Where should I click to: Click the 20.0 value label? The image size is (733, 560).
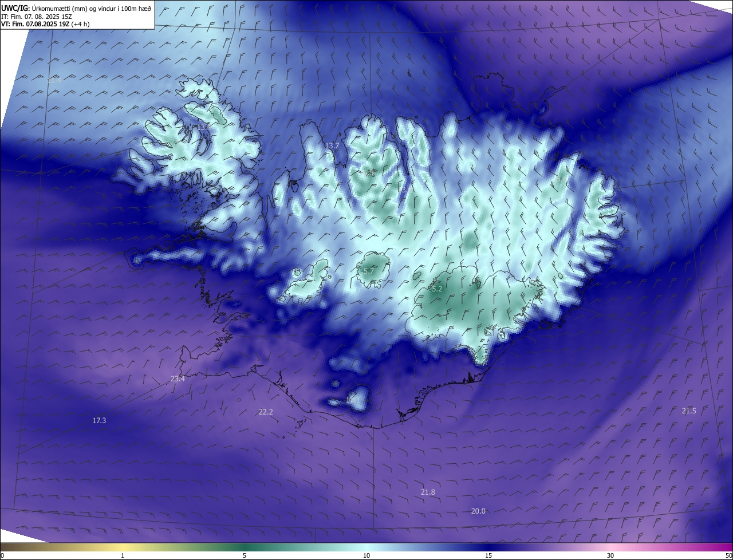478,511
